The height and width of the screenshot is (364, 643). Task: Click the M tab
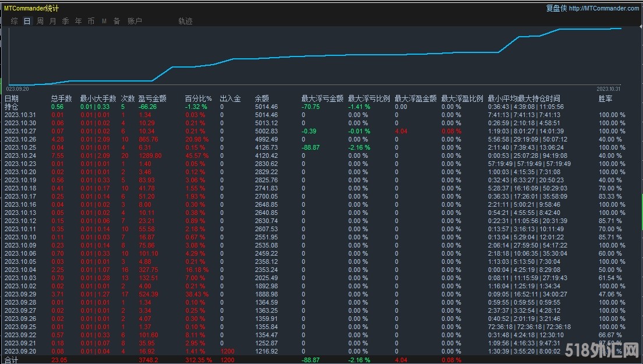(104, 21)
